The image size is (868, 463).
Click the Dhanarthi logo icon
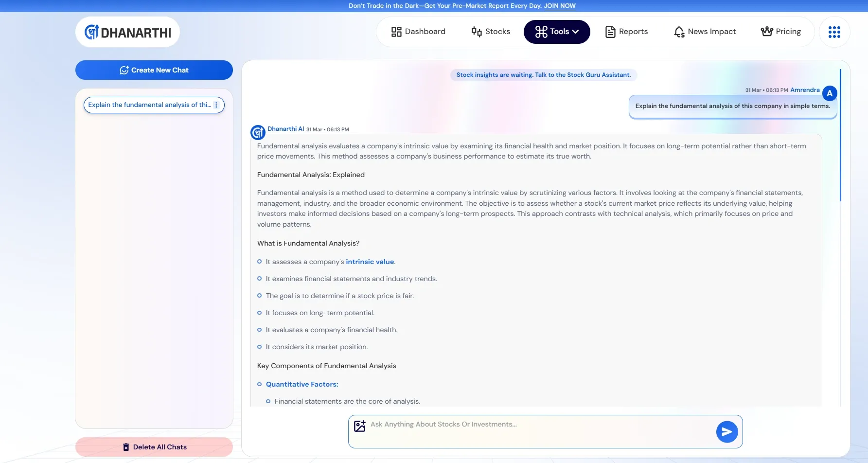92,32
